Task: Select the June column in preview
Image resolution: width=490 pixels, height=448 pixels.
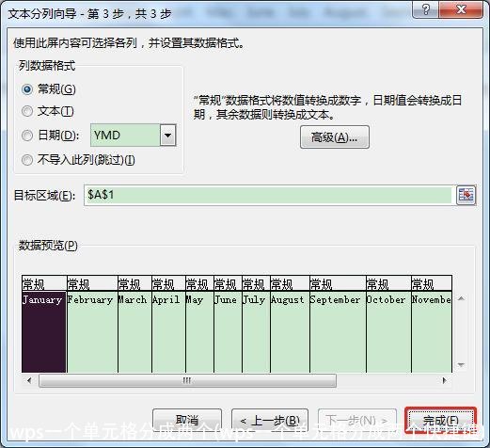Action: tap(228, 331)
